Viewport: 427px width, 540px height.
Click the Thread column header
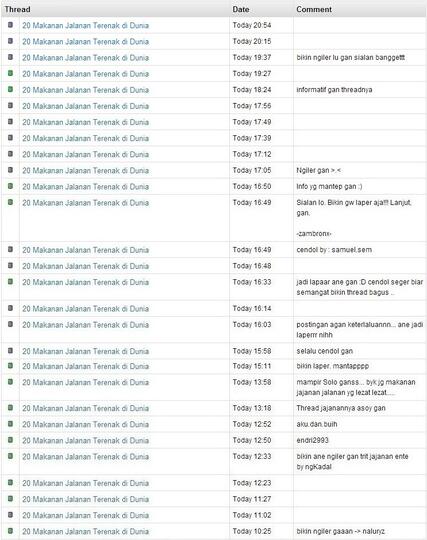click(17, 9)
